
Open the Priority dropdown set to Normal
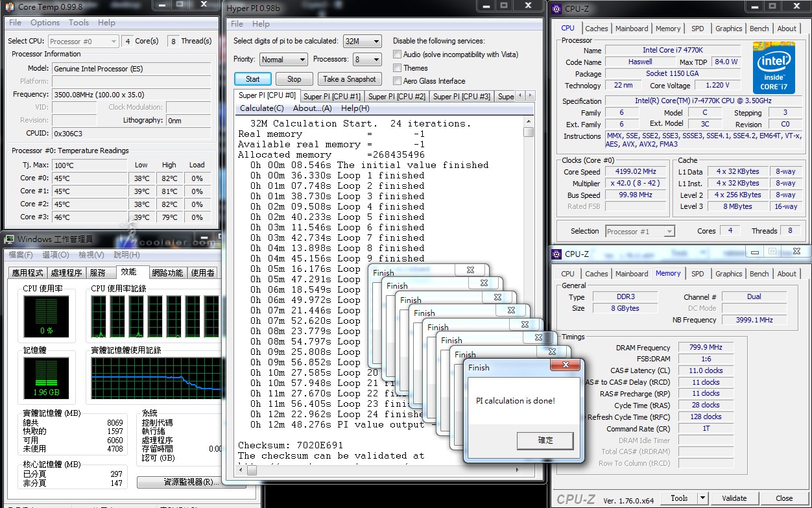tap(283, 59)
